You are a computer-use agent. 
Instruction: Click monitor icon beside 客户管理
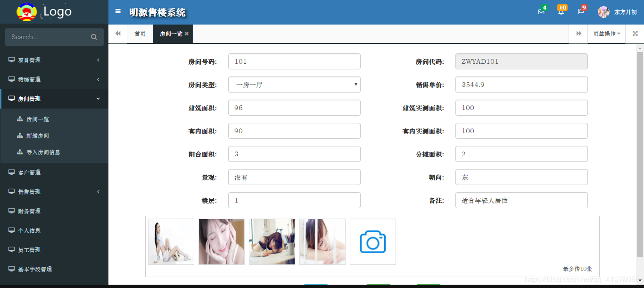click(x=11, y=172)
